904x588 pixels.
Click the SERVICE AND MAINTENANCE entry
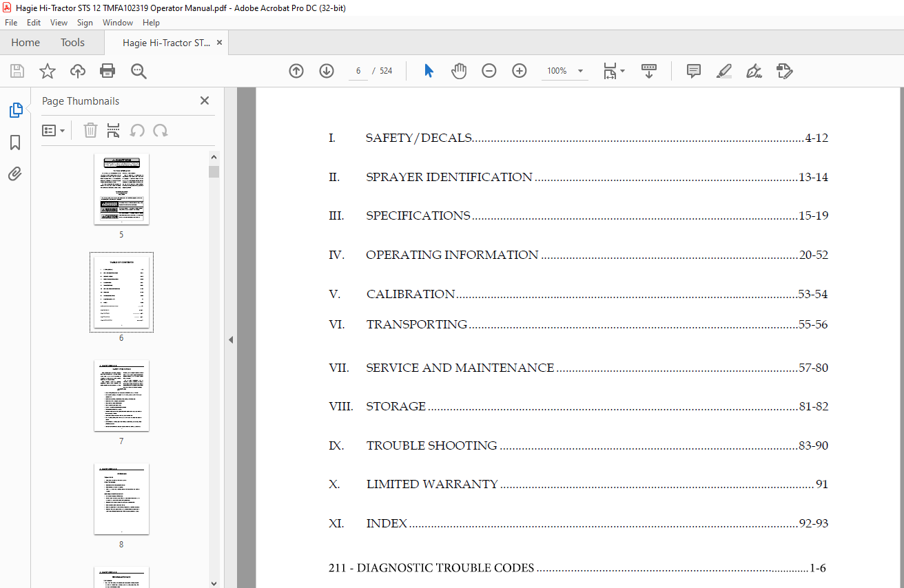578,368
